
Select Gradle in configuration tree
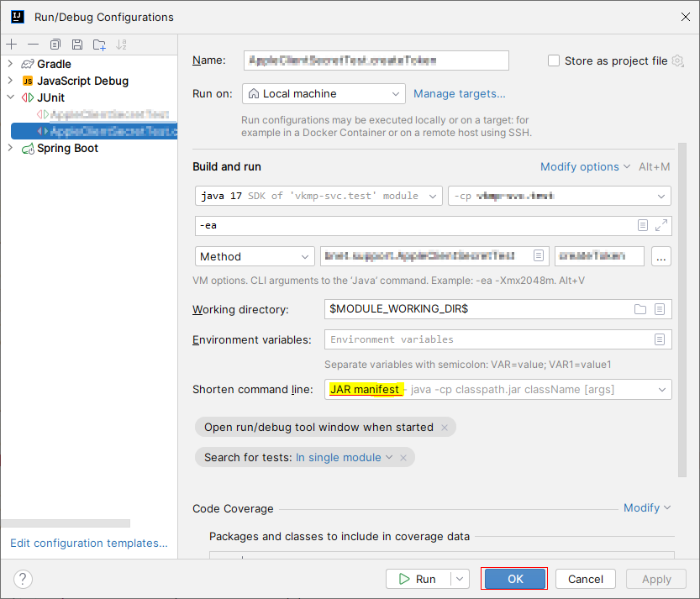click(x=54, y=65)
